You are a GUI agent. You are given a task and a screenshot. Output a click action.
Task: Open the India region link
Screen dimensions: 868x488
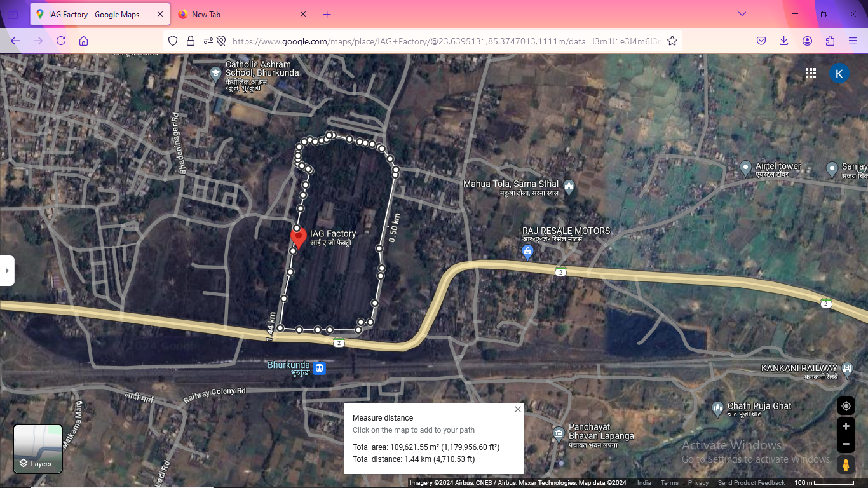click(x=644, y=483)
